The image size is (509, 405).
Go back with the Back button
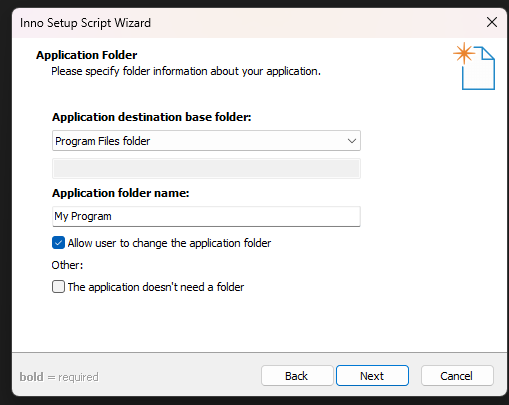point(297,376)
